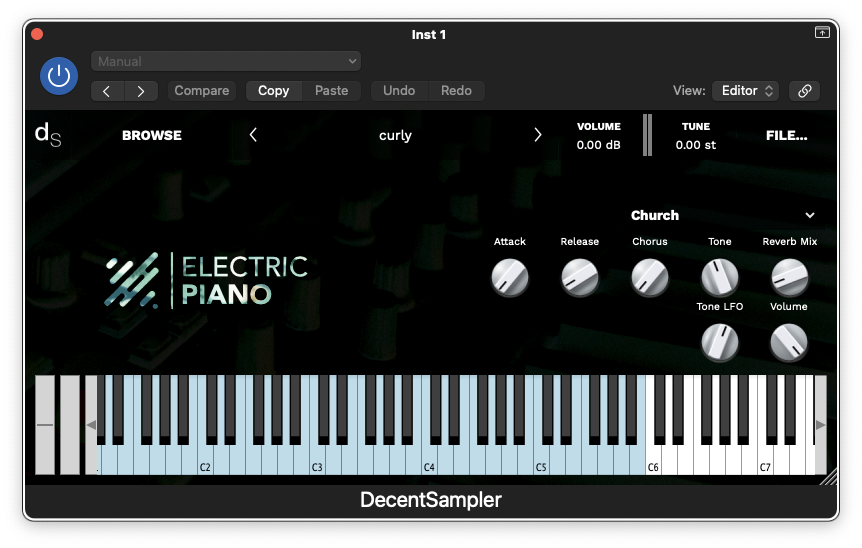Click the TUNE 0.00 st value
The height and width of the screenshot is (548, 862).
pyautogui.click(x=695, y=145)
